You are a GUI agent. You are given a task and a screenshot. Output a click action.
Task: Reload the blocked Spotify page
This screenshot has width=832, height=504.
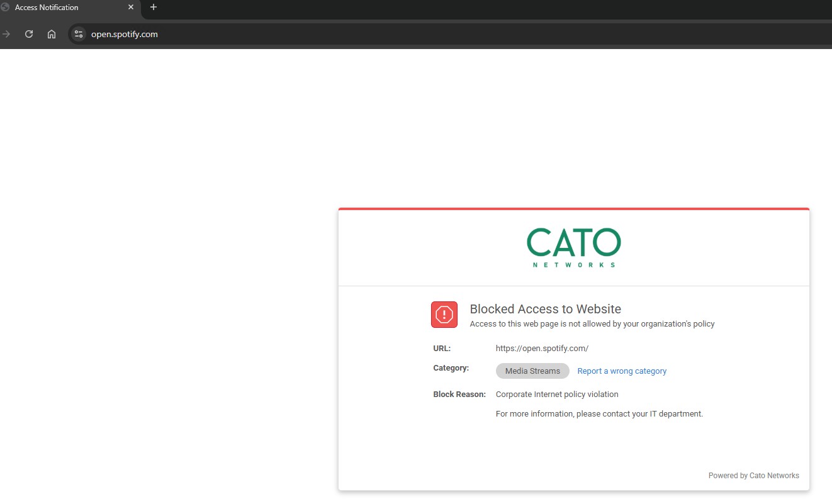point(29,34)
